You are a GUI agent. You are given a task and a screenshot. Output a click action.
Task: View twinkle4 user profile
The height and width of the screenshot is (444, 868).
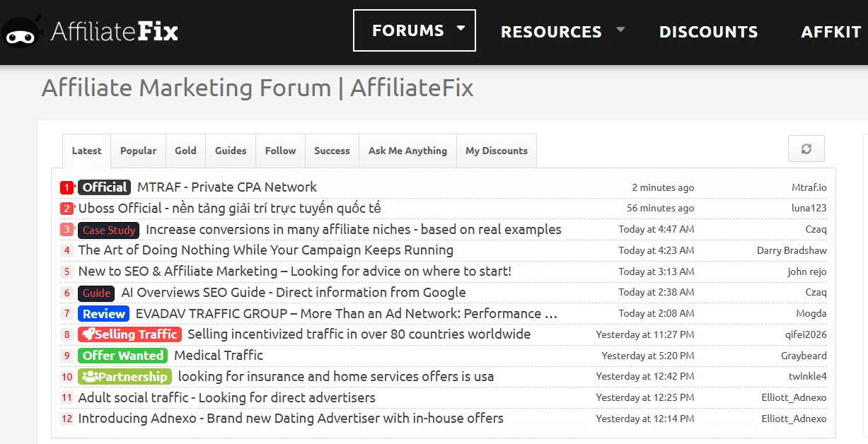click(808, 376)
